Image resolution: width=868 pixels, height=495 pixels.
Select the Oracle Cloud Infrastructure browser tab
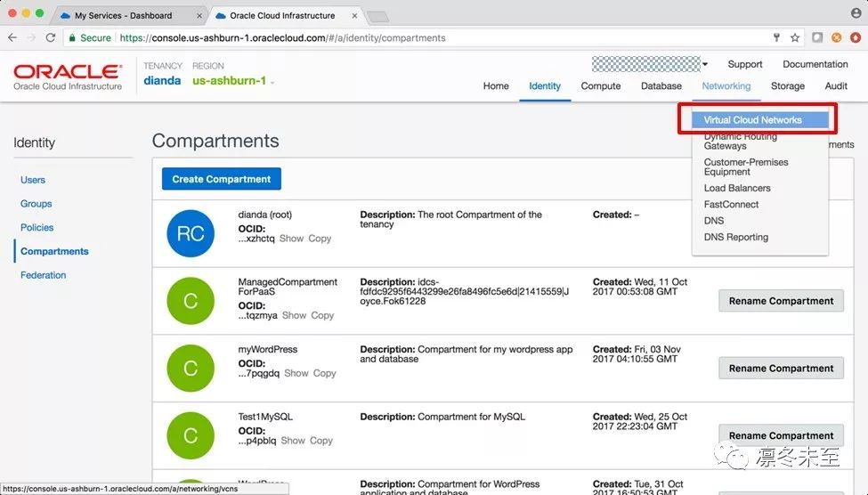(282, 16)
